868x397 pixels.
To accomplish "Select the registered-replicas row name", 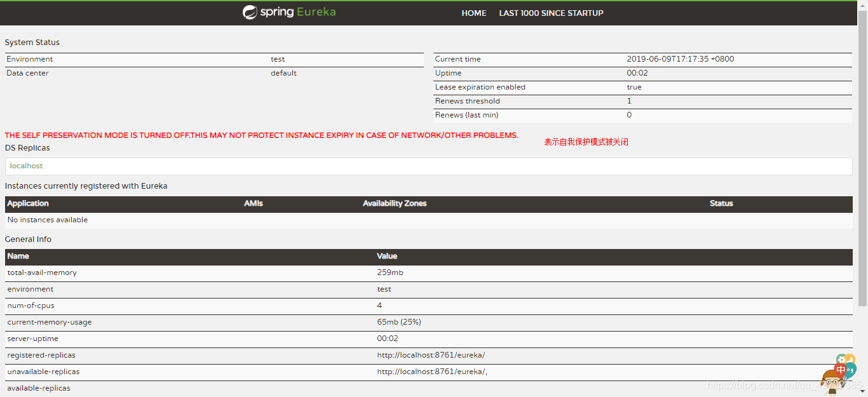I will [x=41, y=355].
